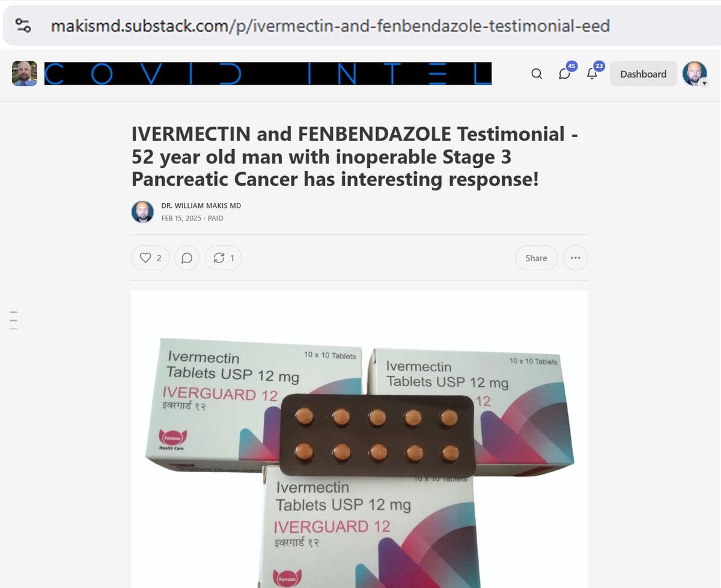Click the Share button
The height and width of the screenshot is (588, 721).
click(x=536, y=258)
